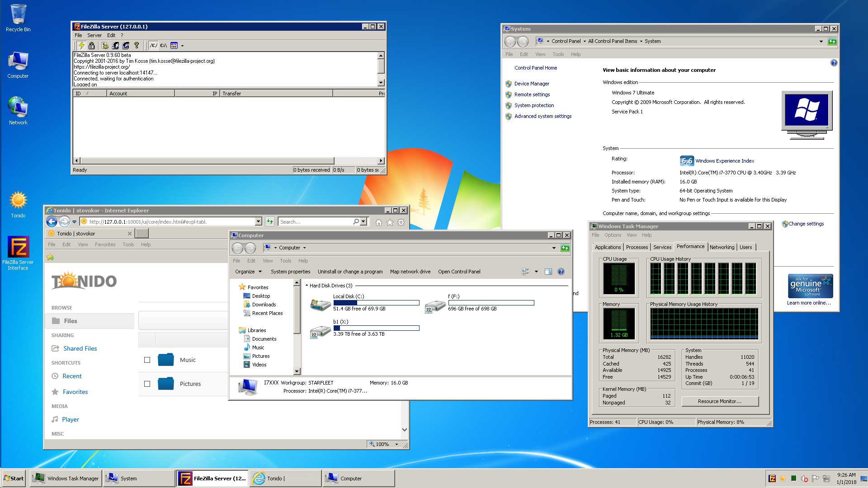Screen dimensions: 868x488
Task: Click the colored grid sort icon in FileZilla
Action: 174,46
